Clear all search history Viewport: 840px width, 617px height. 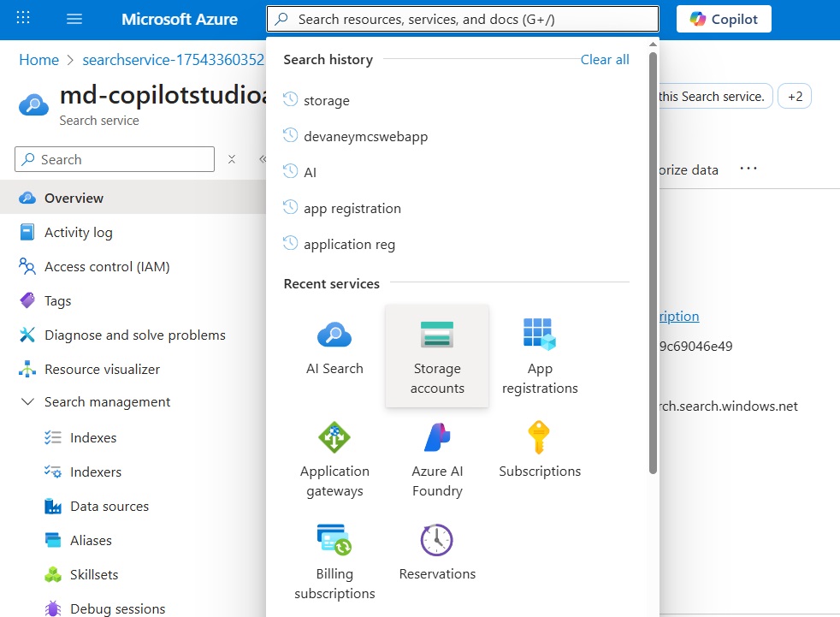605,60
